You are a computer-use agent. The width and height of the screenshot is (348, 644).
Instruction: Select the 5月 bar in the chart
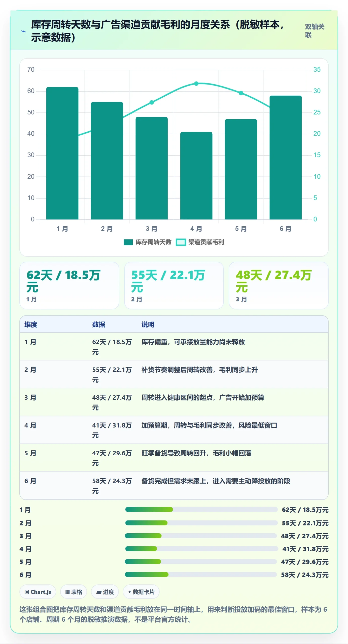(x=241, y=169)
